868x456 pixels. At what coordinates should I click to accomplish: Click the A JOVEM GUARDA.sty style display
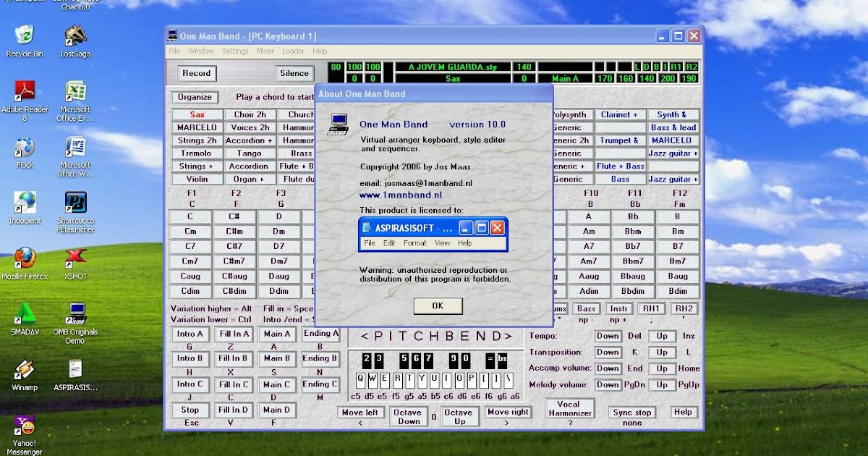453,67
